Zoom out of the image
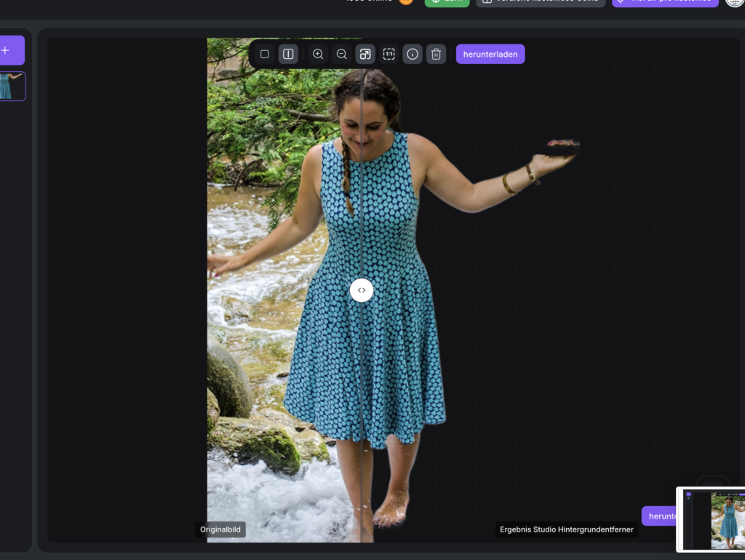The image size is (745, 560). [x=342, y=54]
